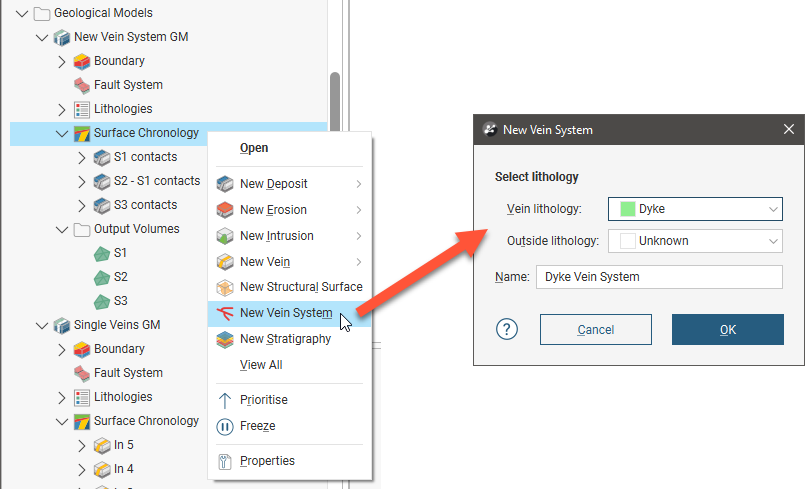Click the S2 - S1 contacts surface icon
This screenshot has height=489, width=805.
pyautogui.click(x=102, y=181)
